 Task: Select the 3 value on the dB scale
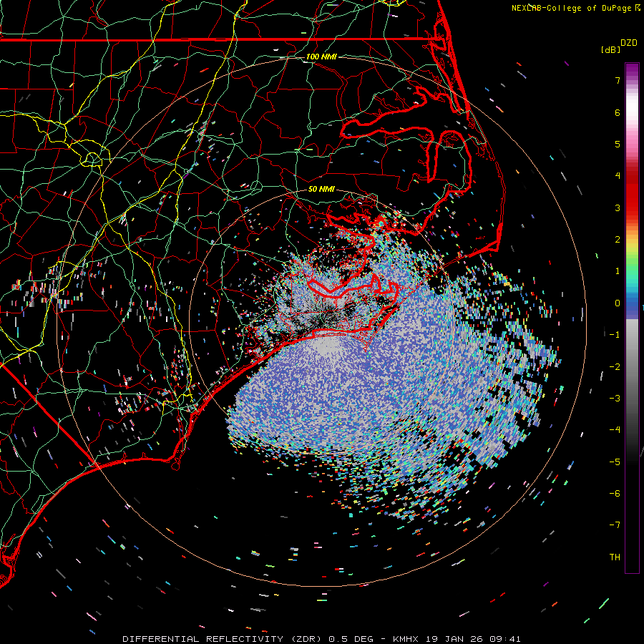618,208
